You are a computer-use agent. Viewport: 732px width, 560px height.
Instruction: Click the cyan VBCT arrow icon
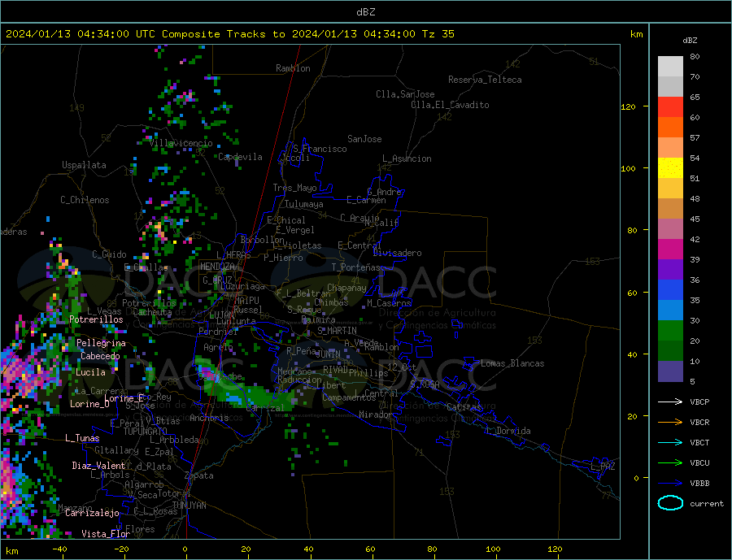pyautogui.click(x=670, y=442)
